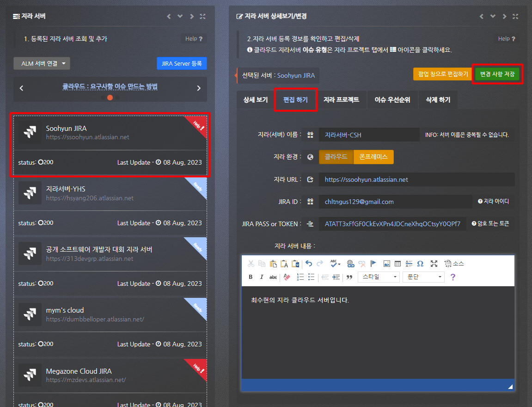The width and height of the screenshot is (532, 407).
Task: Insert a link with the chain icon
Action: (350, 264)
